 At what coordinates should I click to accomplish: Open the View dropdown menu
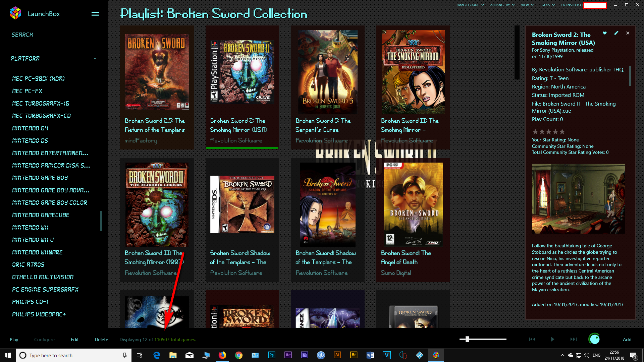[x=527, y=5]
